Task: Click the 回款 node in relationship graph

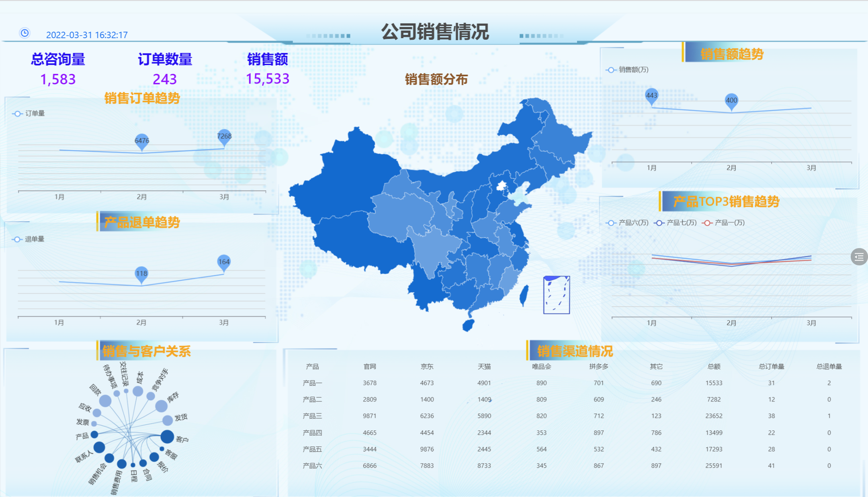Action: coord(105,400)
